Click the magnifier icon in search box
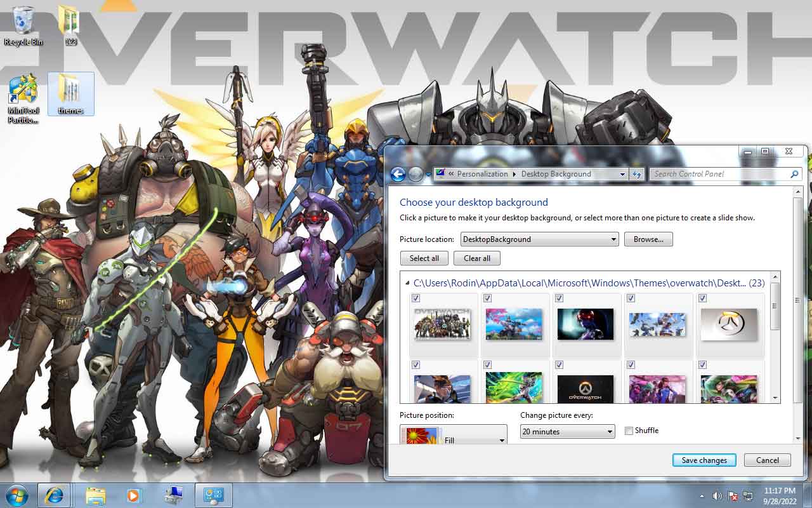 pyautogui.click(x=794, y=174)
